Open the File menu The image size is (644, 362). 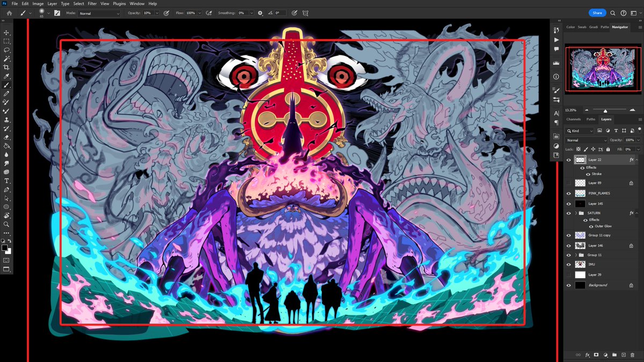click(14, 4)
